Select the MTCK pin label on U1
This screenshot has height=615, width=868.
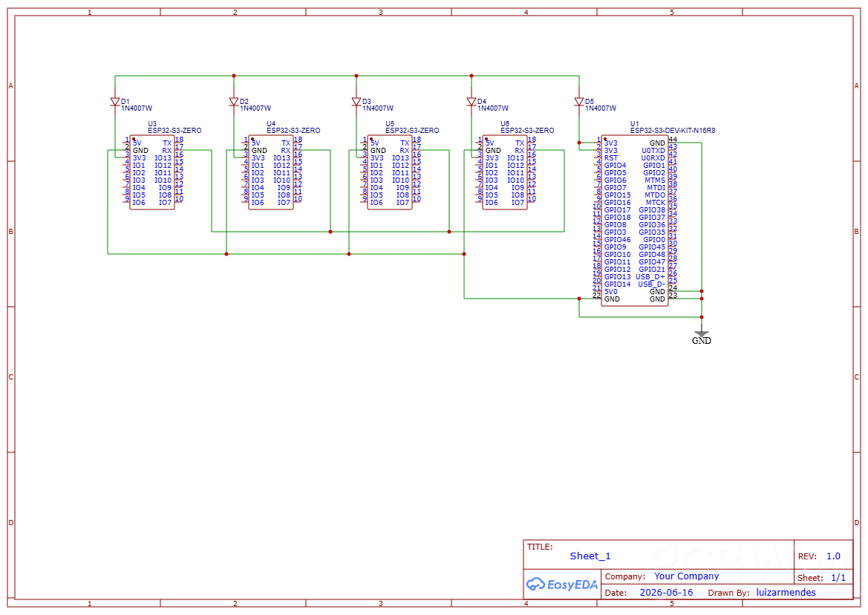point(656,203)
